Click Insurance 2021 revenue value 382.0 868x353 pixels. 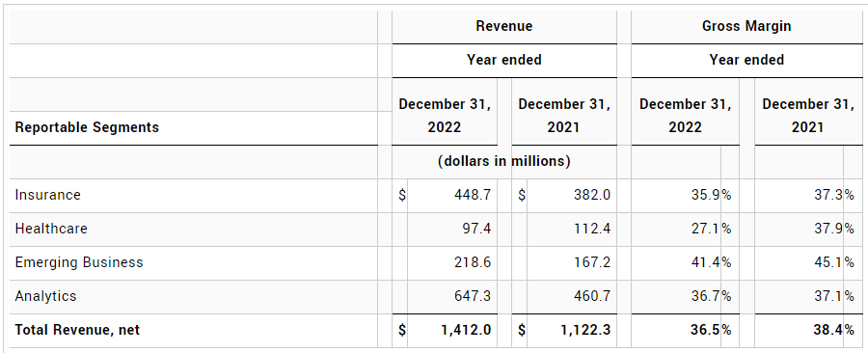[592, 195]
